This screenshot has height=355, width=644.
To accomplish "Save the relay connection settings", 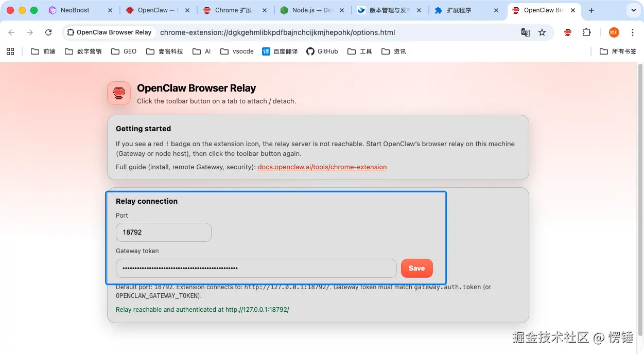I will coord(417,268).
